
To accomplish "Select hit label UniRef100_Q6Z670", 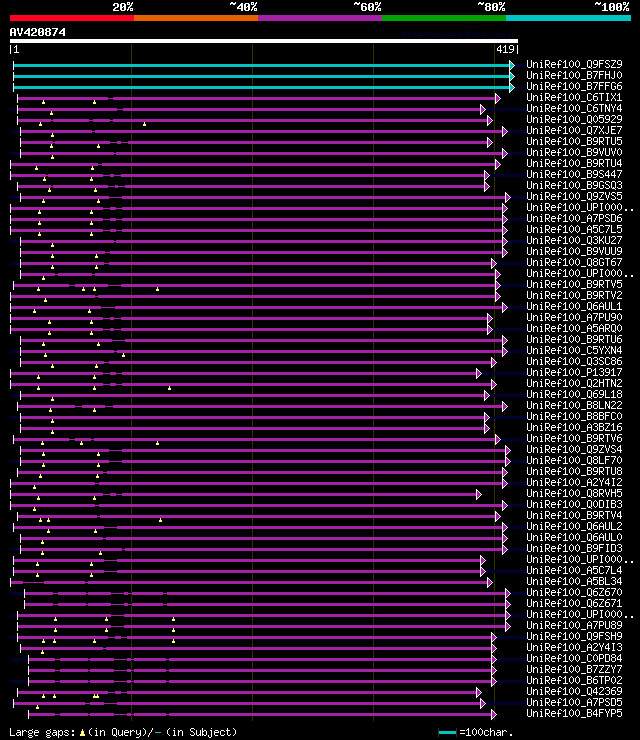I will pos(574,592).
